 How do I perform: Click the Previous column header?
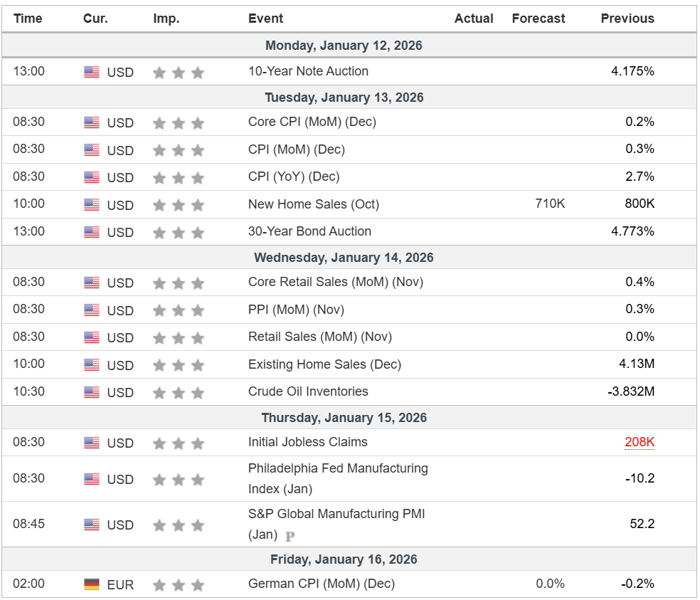[627, 19]
